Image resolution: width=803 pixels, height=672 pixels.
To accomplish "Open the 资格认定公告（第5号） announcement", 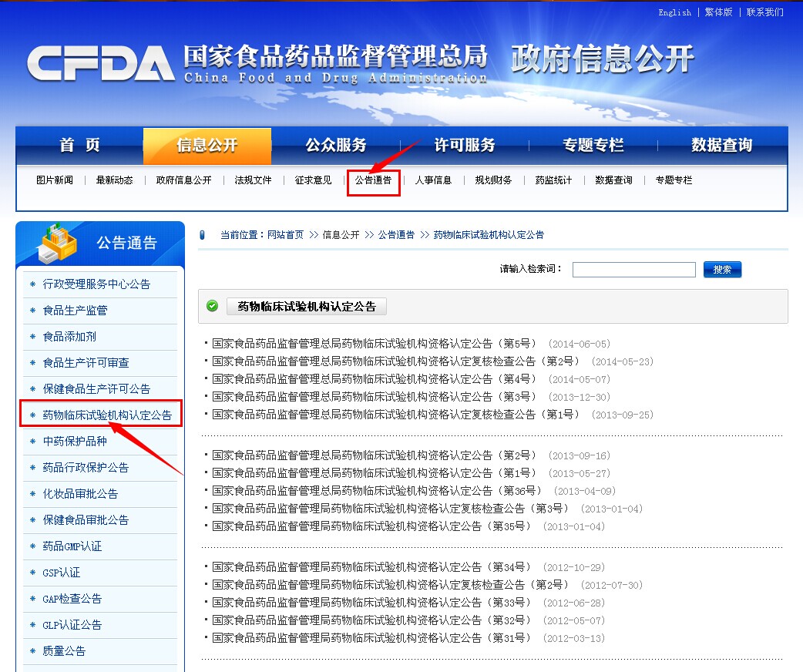I will 374,344.
